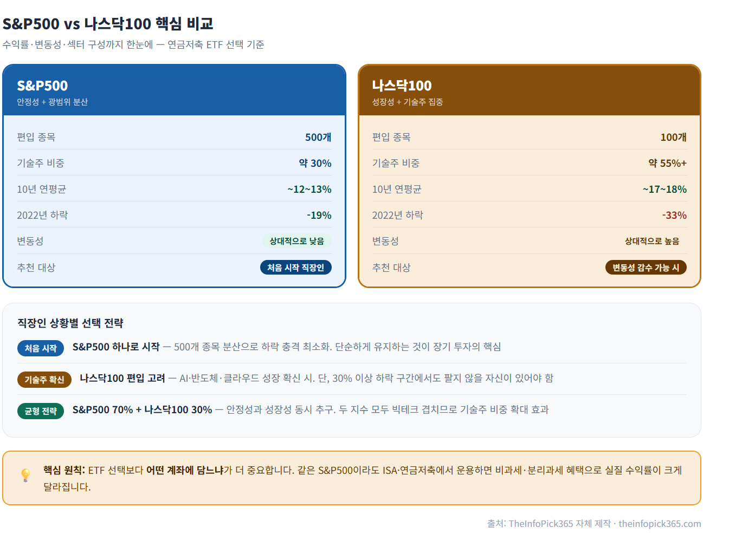Click '성장성 + 기술주 집중' subtitle
The height and width of the screenshot is (560, 742).
pos(408,102)
